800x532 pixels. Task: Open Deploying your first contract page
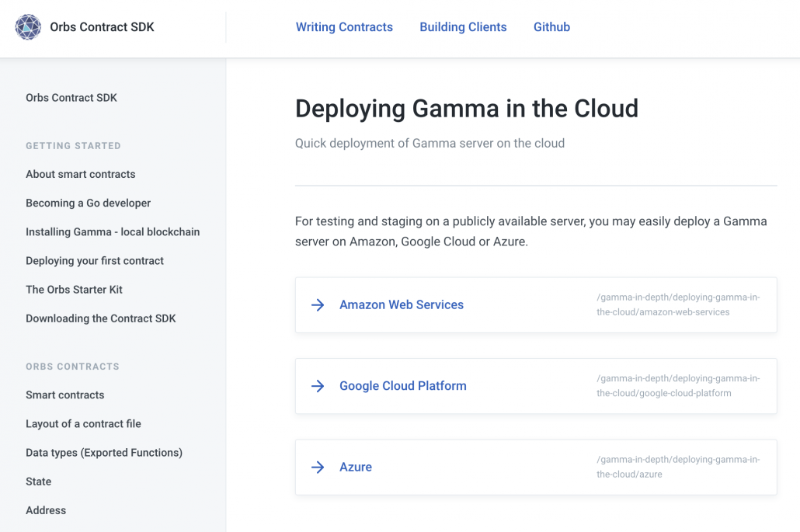point(95,261)
